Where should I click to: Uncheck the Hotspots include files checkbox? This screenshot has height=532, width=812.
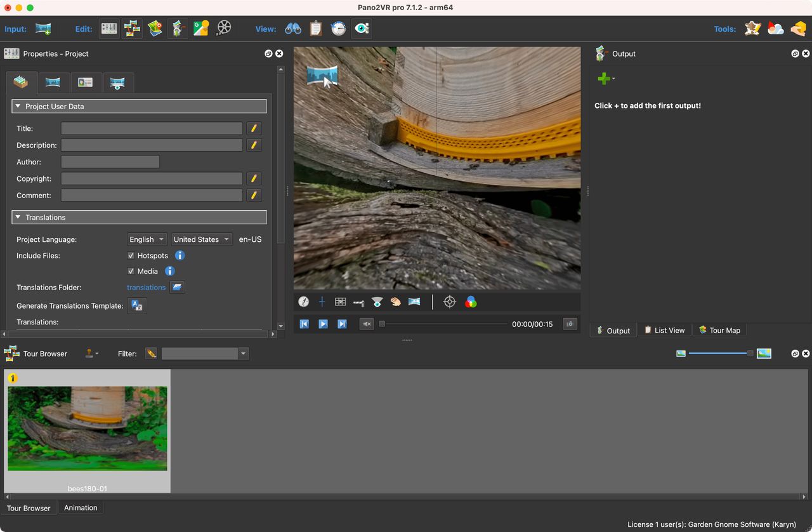pyautogui.click(x=131, y=255)
